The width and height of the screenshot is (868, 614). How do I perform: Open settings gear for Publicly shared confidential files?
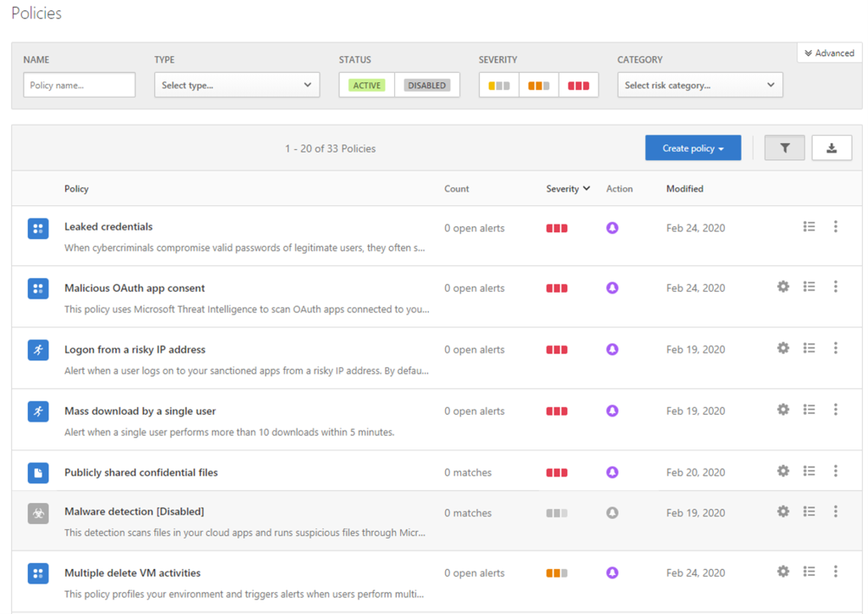coord(782,472)
